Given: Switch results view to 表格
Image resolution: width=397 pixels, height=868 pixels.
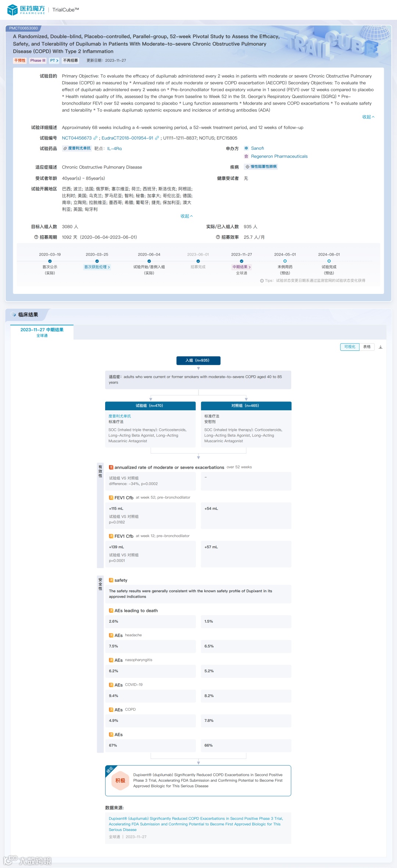Looking at the screenshot, I should (367, 347).
